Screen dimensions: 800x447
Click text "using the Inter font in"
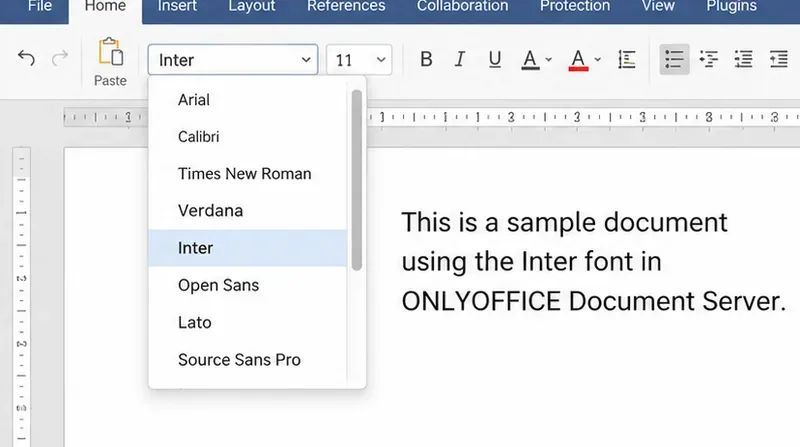click(531, 262)
